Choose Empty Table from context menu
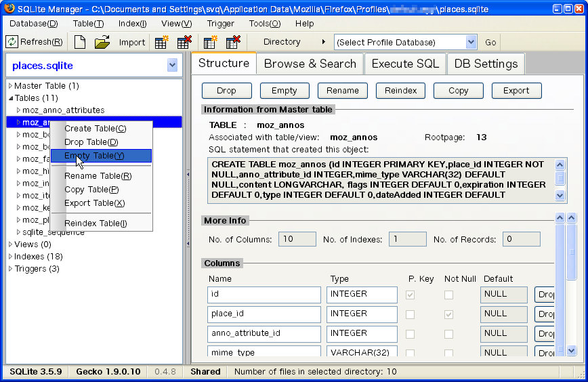Viewport: 588px width, 382px height. point(101,156)
